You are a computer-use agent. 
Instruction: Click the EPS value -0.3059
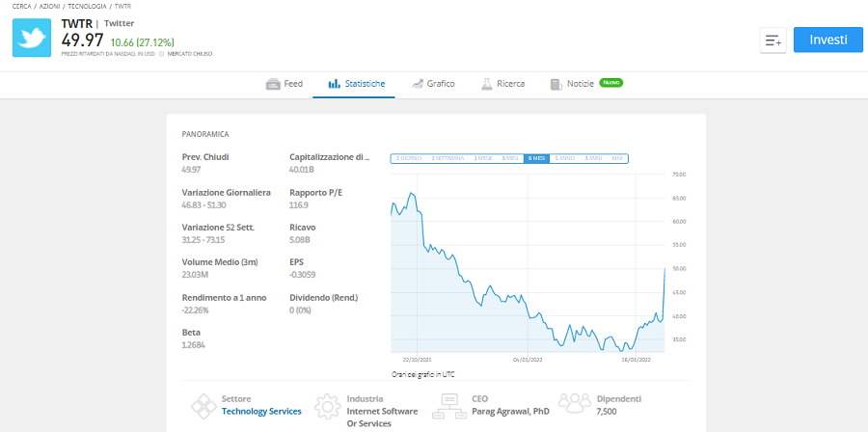[303, 275]
